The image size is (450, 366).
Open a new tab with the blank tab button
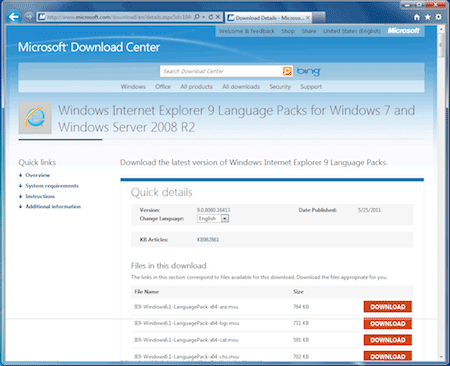[319, 18]
